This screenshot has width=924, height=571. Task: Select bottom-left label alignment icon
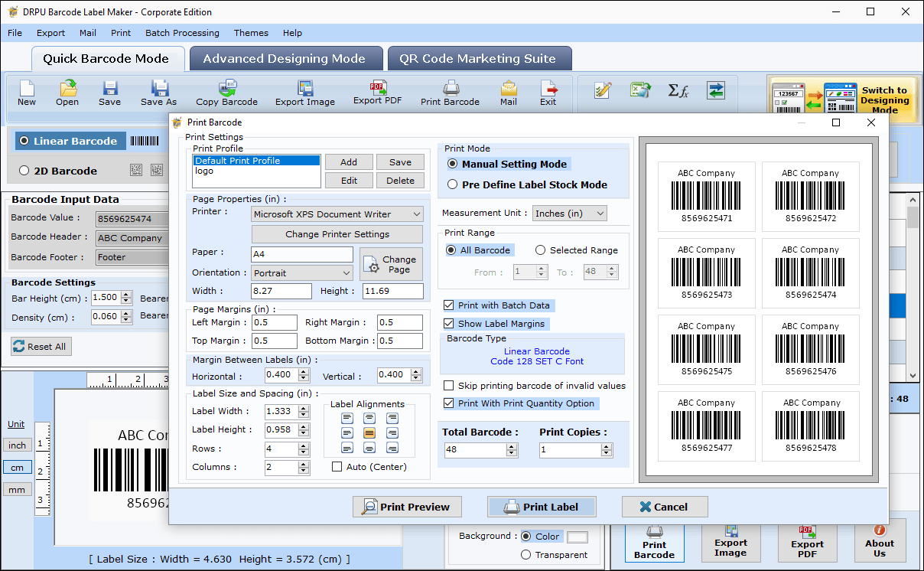click(x=347, y=448)
